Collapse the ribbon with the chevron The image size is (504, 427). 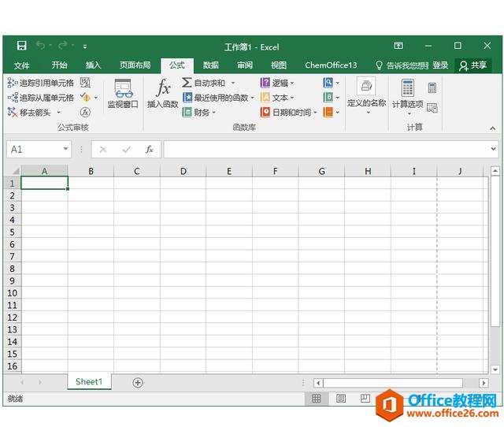(x=492, y=128)
